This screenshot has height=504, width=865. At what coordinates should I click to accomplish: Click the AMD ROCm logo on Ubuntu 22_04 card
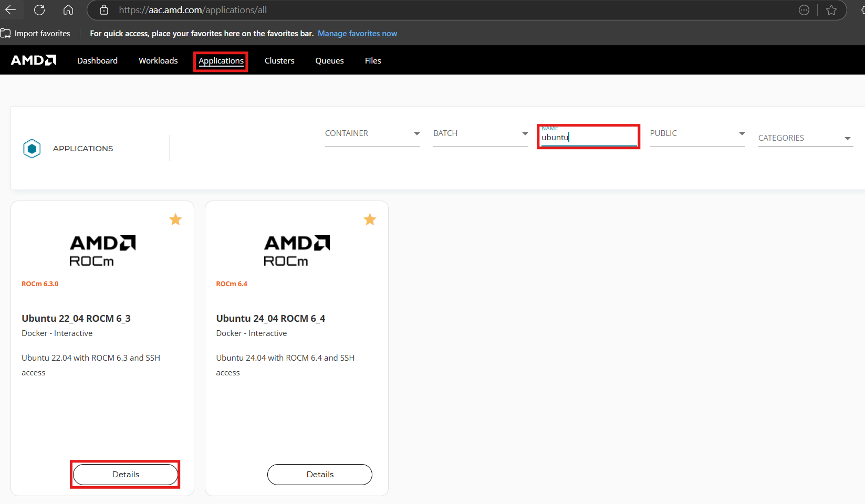pyautogui.click(x=102, y=251)
